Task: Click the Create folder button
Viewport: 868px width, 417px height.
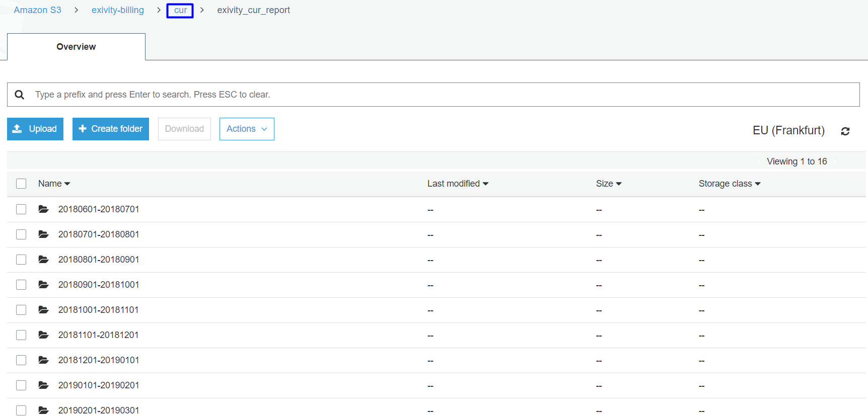Action: click(111, 129)
